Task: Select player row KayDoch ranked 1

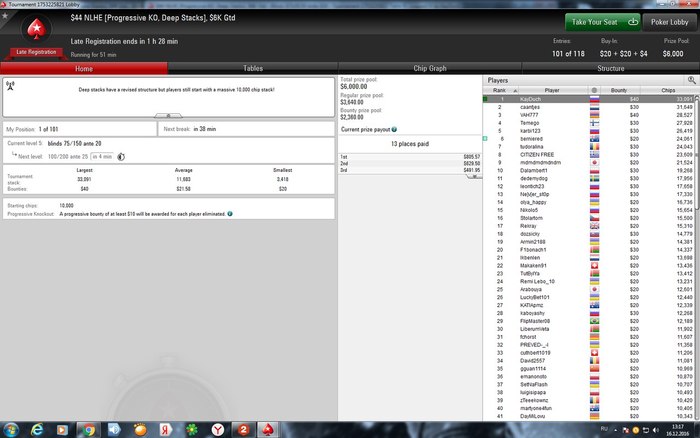Action: [x=588, y=99]
